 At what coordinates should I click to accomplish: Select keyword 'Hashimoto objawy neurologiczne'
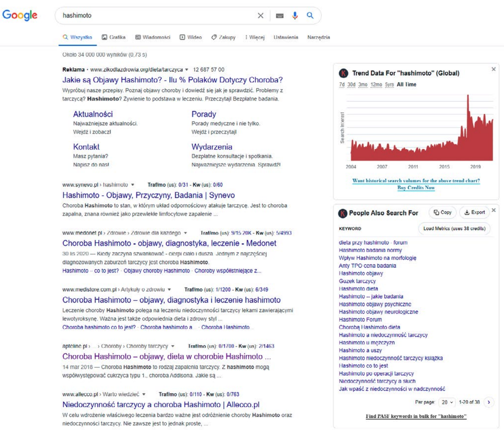tap(378, 312)
